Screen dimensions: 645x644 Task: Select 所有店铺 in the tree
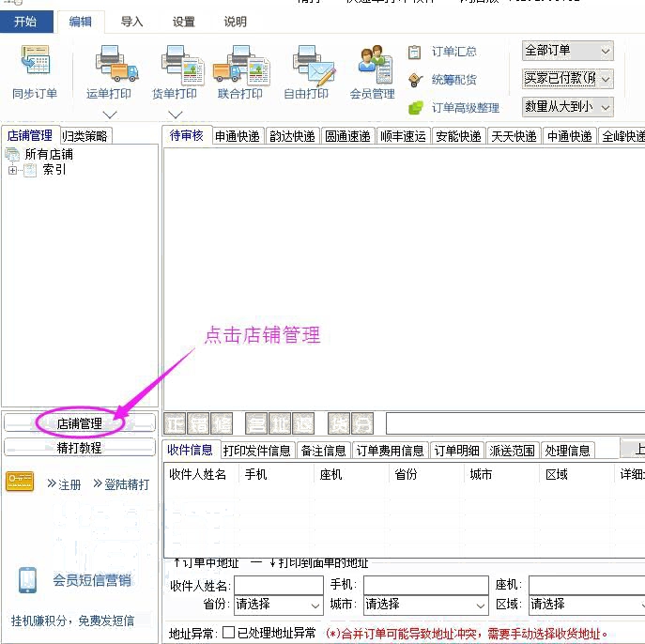pos(49,155)
